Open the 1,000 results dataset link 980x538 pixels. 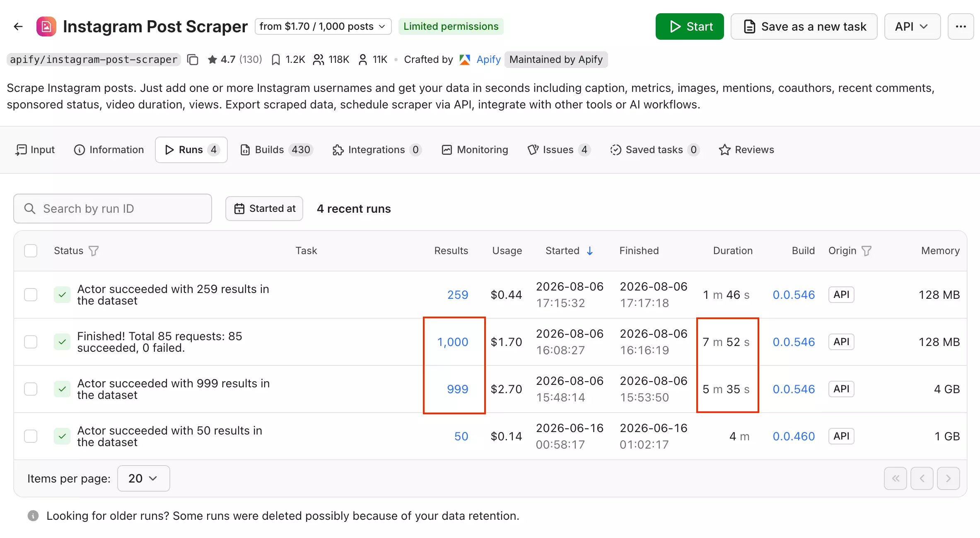453,342
